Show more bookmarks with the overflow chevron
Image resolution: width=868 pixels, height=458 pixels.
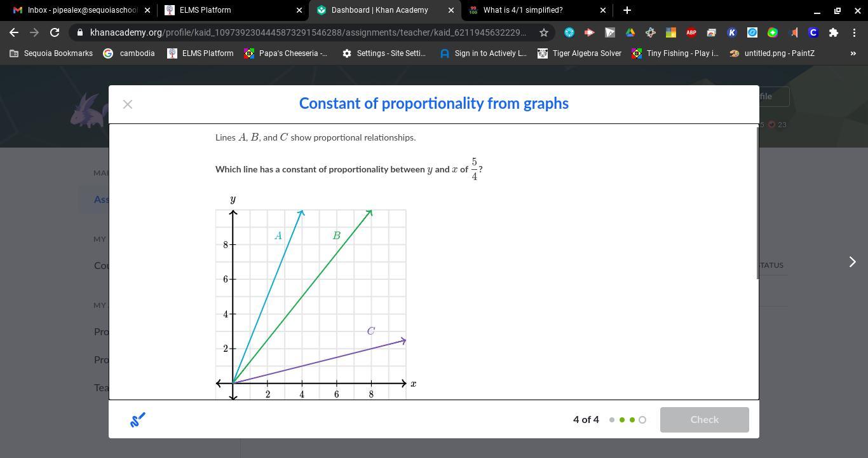[x=853, y=53]
